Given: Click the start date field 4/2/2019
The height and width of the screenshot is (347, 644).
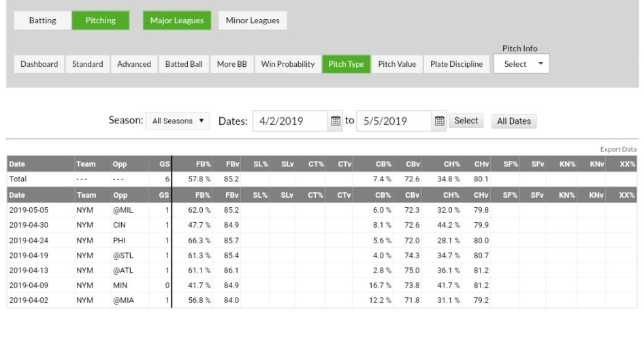Looking at the screenshot, I should 290,121.
